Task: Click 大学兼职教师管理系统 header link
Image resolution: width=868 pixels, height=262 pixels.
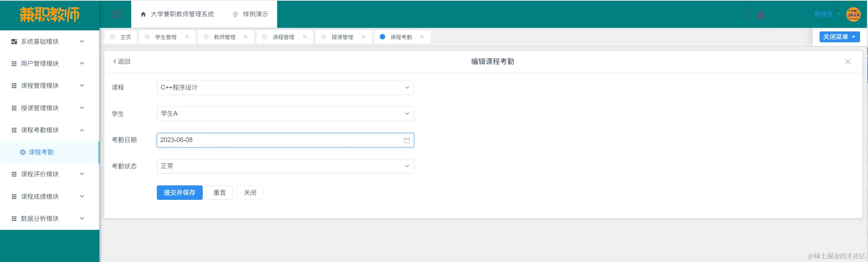Action: pos(182,14)
